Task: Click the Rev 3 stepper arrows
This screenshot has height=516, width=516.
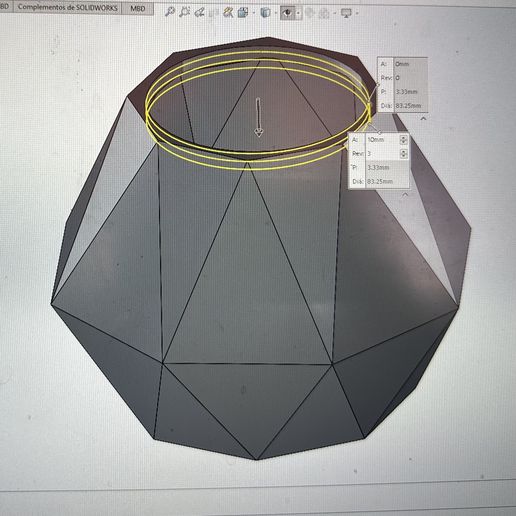Action: [404, 153]
